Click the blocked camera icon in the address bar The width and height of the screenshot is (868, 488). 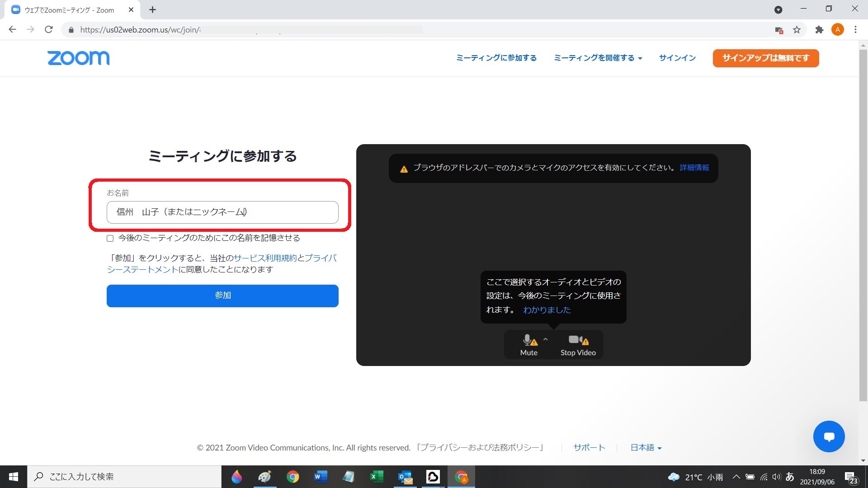point(778,30)
